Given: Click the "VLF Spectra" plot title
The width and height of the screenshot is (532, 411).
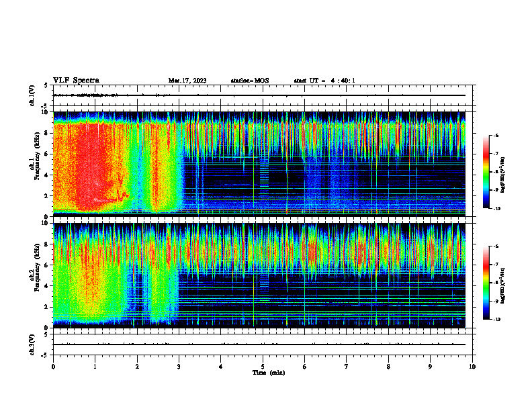Looking at the screenshot, I should [76, 81].
